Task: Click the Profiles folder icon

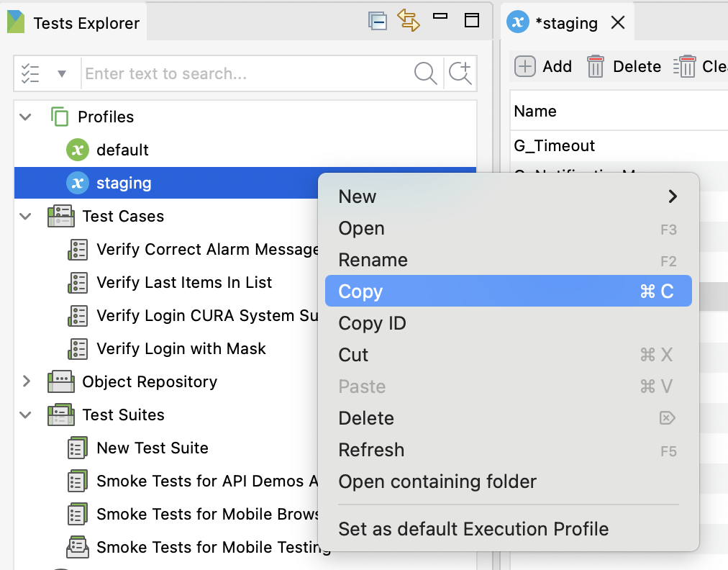Action: 60,117
